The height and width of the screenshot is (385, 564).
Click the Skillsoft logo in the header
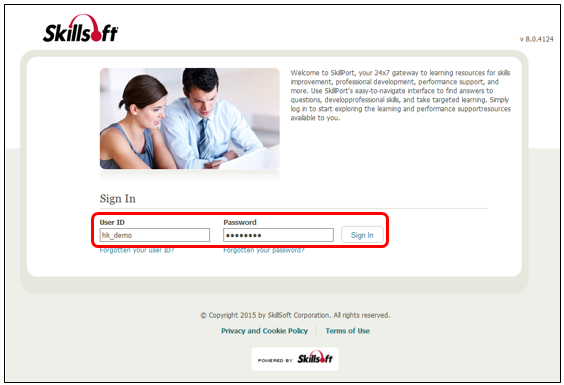point(80,28)
